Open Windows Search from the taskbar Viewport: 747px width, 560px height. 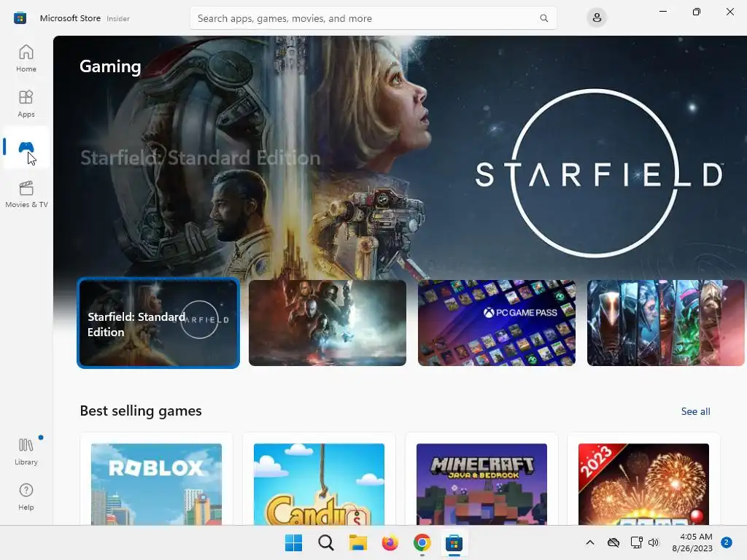coord(326,542)
